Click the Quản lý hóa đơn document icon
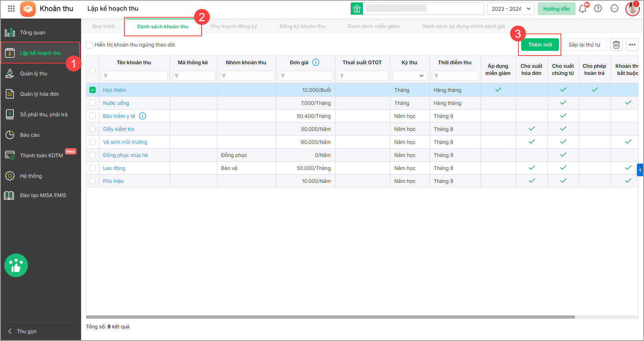Image resolution: width=644 pixels, height=341 pixels. click(10, 94)
